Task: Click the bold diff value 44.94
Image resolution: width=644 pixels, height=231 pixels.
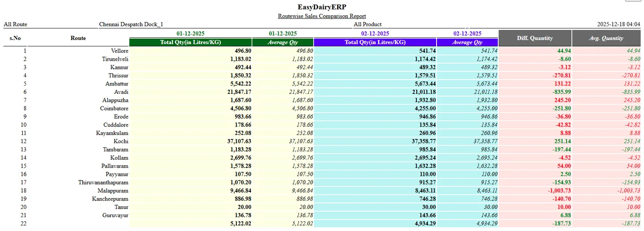Action: 564,51
